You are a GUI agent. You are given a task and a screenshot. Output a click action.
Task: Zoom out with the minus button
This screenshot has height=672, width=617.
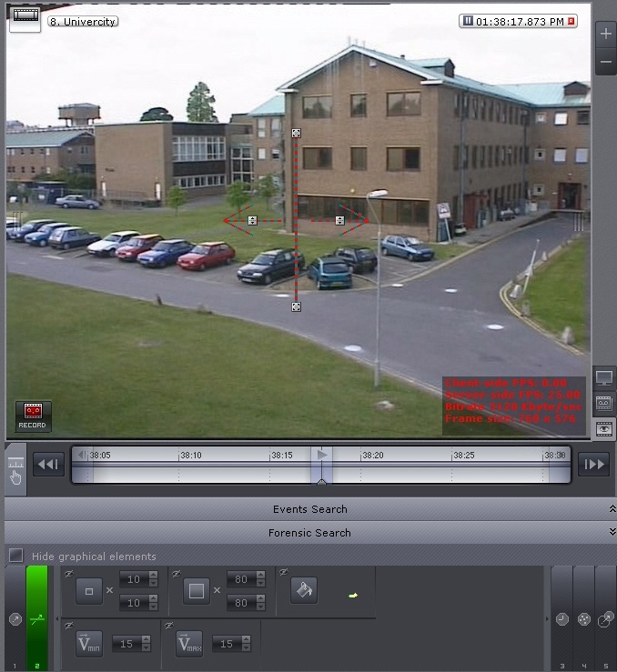click(605, 63)
